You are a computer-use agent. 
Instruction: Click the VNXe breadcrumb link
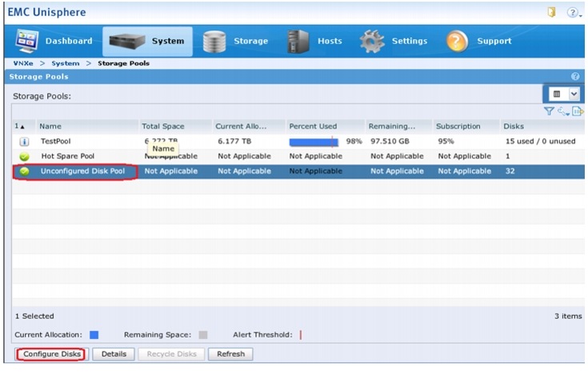coord(23,63)
